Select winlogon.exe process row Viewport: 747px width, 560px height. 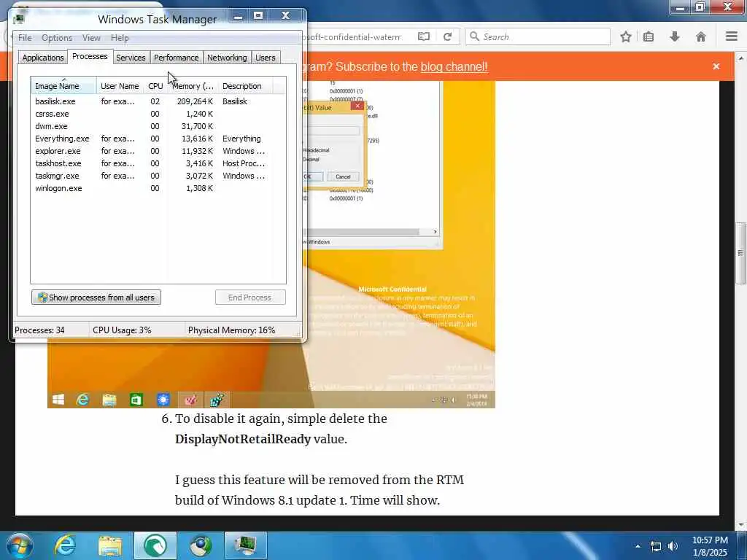pyautogui.click(x=158, y=188)
